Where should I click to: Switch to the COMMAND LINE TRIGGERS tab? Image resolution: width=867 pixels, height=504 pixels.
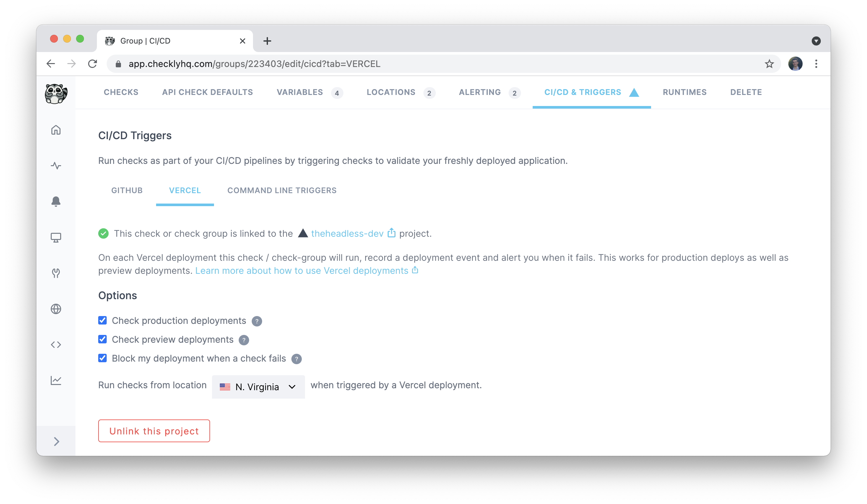click(x=282, y=190)
